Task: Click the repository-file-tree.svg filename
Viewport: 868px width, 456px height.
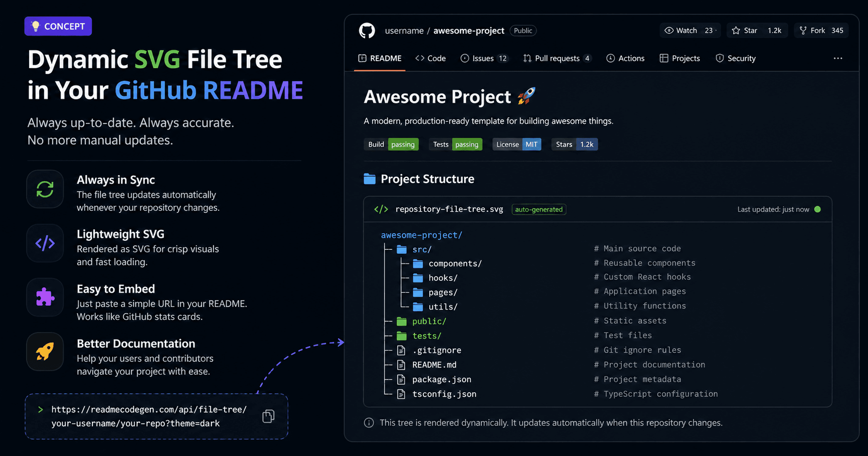Action: (x=449, y=209)
